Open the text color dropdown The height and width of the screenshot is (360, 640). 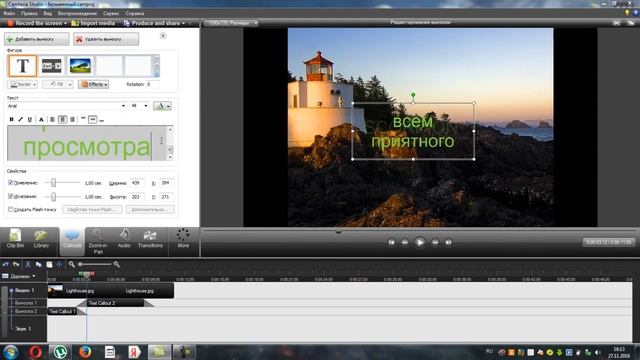point(162,106)
